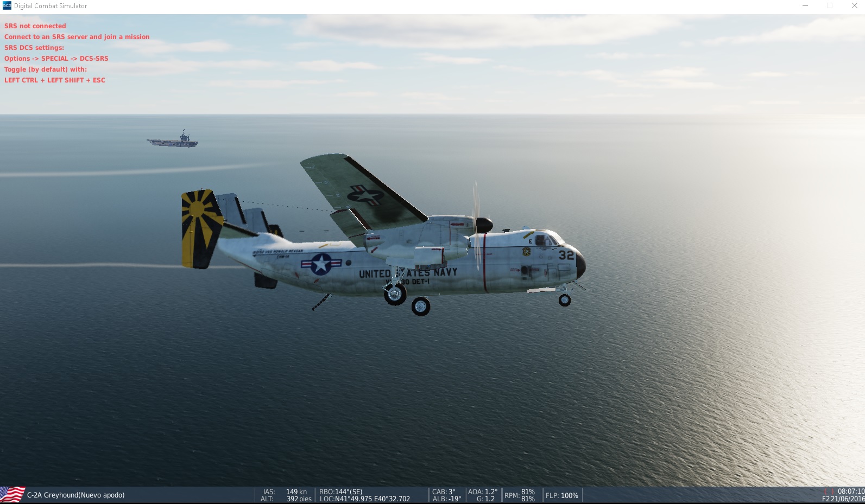Click the mission clock time 08:07:10
Screen dimensions: 865x504
point(850,491)
